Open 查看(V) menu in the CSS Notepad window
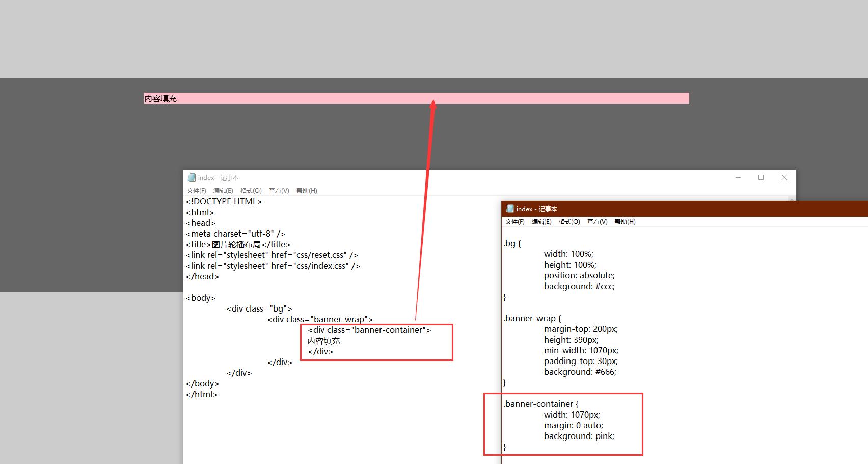 [597, 222]
